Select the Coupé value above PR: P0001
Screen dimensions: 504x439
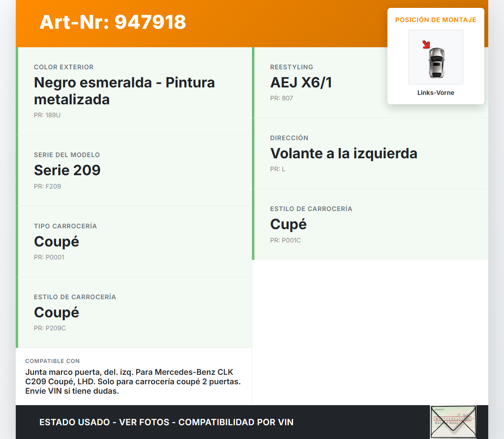57,241
